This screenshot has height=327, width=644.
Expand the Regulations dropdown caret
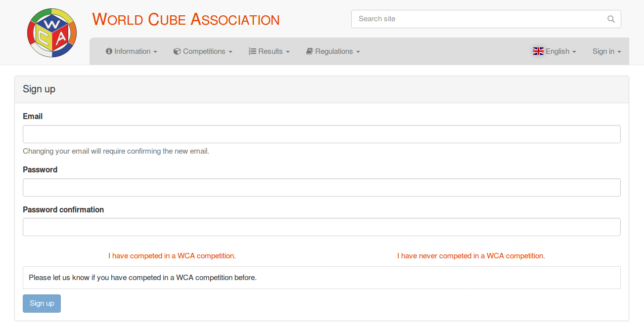[x=358, y=52]
